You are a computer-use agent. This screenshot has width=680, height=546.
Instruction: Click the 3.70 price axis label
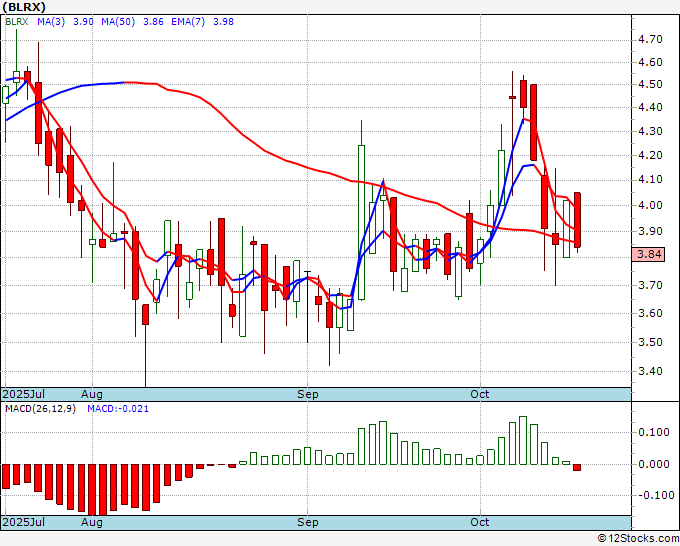[x=650, y=285]
